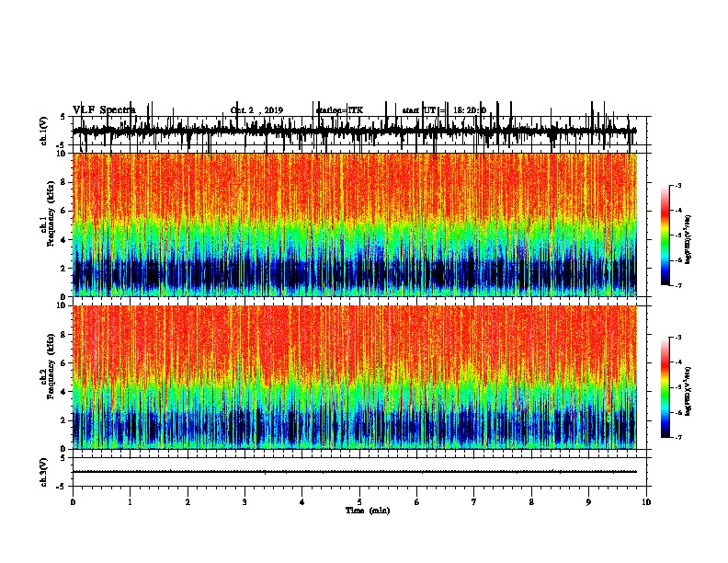Image resolution: width=728 pixels, height=563 pixels.
Task: Click the "6" kHz tick of ch.2 spectrogram
Action: click(x=64, y=363)
